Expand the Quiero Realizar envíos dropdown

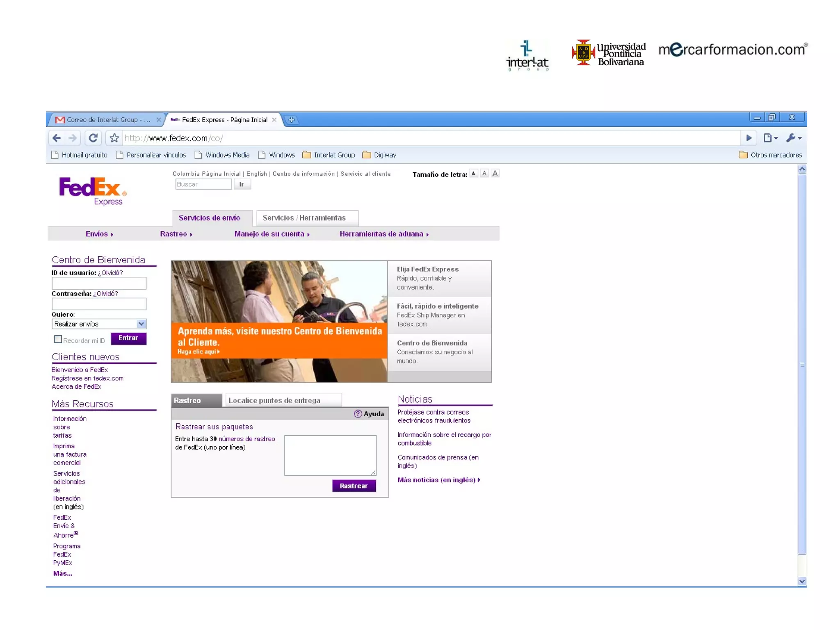point(141,324)
